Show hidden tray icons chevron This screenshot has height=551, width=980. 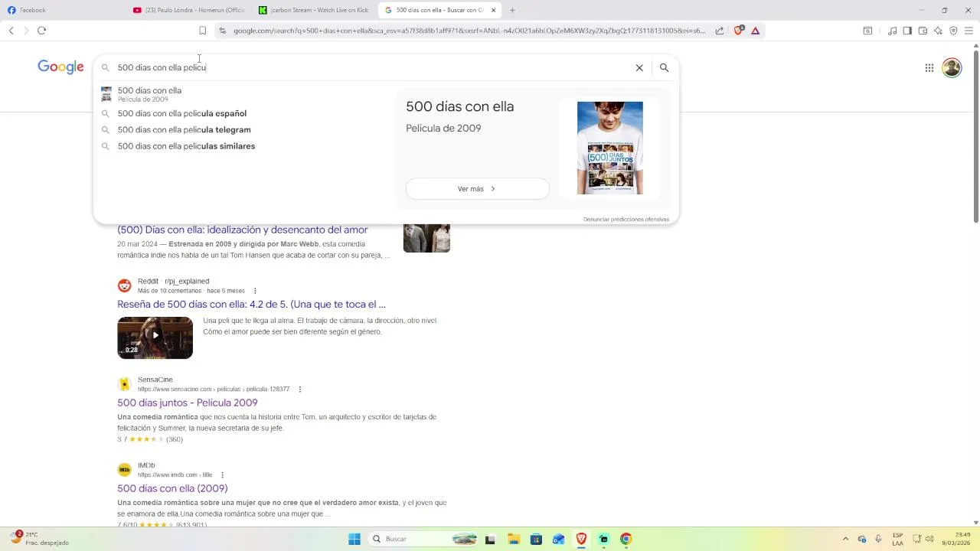coord(845,539)
